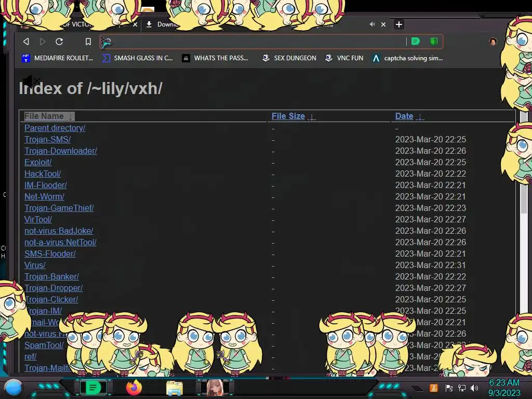
Task: Open the Trojan-Clicker folder
Action: (52, 300)
